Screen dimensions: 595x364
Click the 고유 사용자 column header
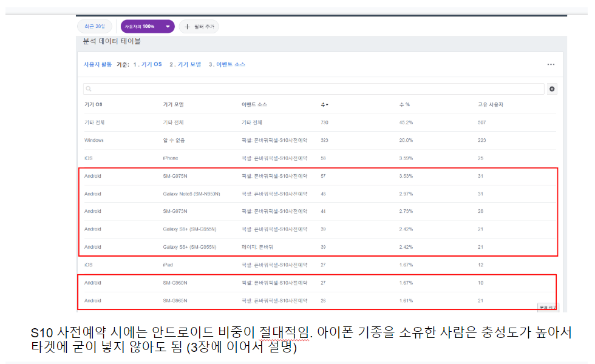tap(490, 105)
